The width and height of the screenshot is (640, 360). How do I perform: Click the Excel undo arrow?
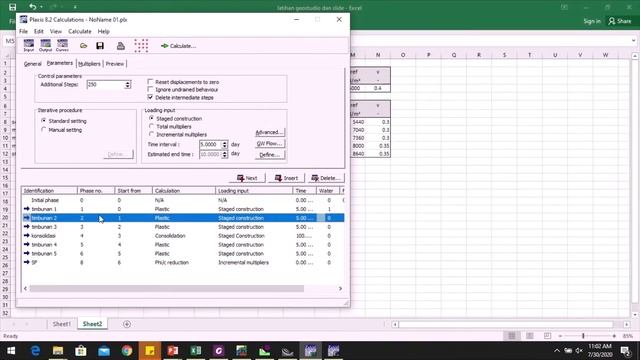[x=33, y=7]
